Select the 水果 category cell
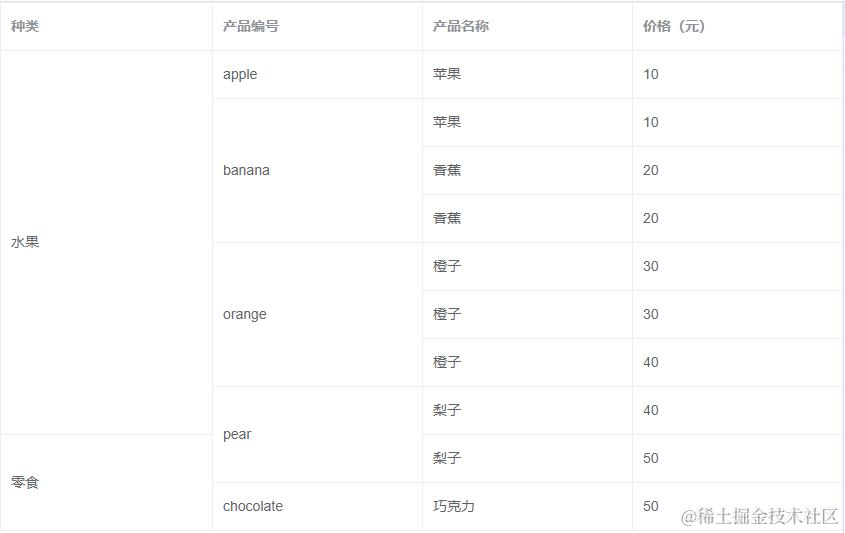This screenshot has width=845, height=533. coord(25,242)
